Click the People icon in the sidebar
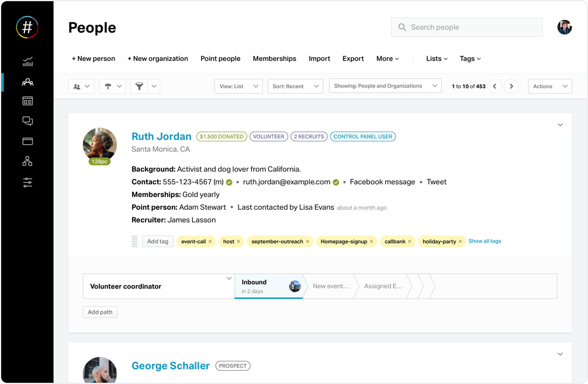588x384 pixels. click(x=27, y=82)
